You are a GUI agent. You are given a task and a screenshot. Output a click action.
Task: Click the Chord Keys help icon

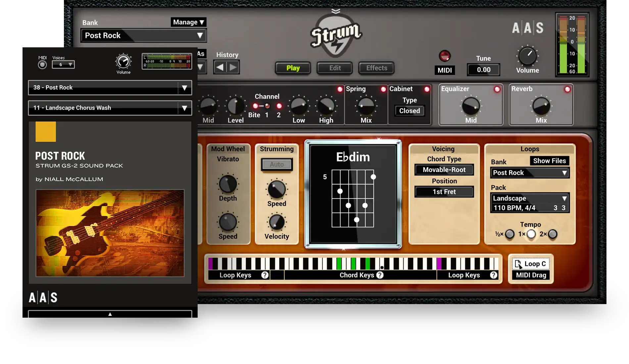pyautogui.click(x=380, y=275)
